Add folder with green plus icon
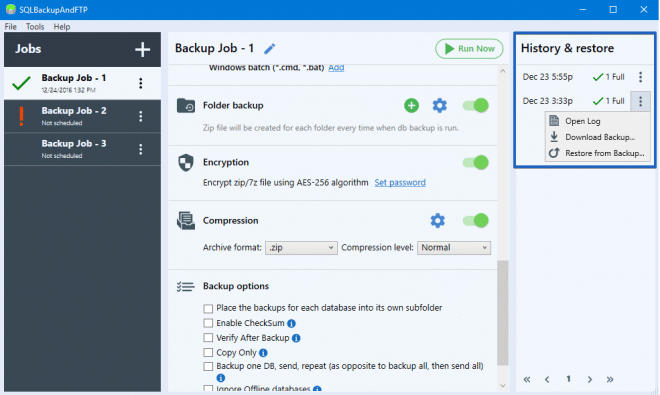 coord(411,105)
